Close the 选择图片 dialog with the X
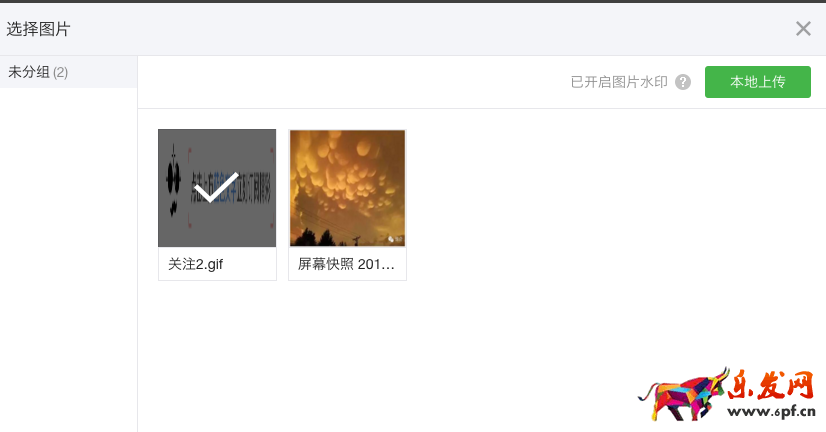Image resolution: width=826 pixels, height=432 pixels. pyautogui.click(x=803, y=28)
